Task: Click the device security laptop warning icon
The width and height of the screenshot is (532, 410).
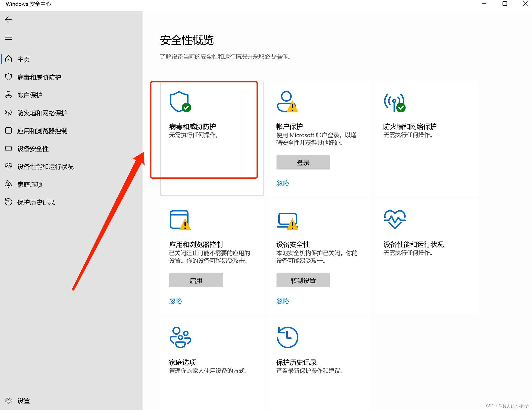Action: pyautogui.click(x=287, y=221)
